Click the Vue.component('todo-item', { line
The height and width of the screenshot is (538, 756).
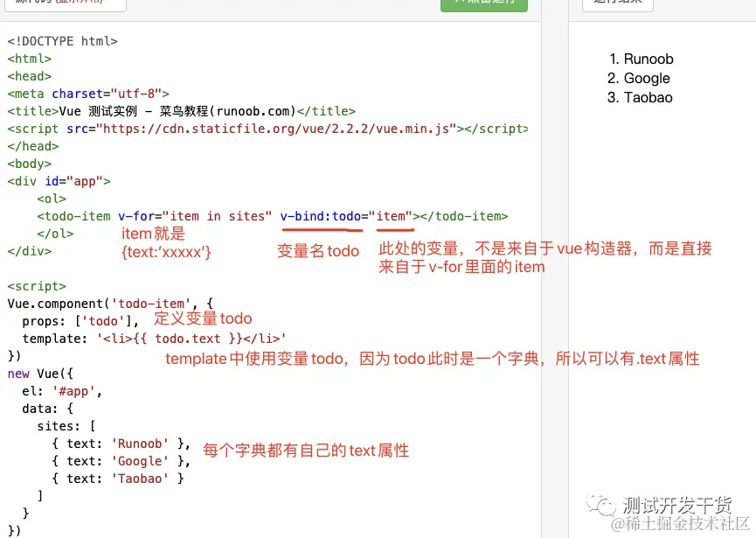[110, 304]
